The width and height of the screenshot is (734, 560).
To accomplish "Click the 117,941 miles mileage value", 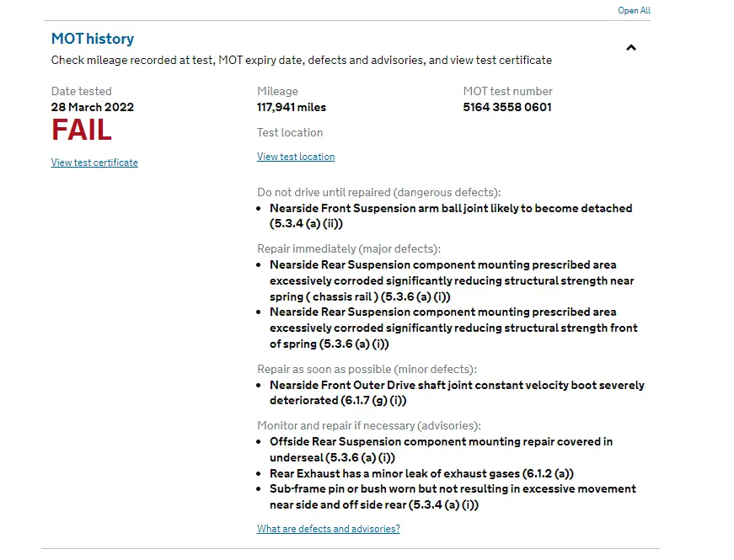I will [292, 107].
